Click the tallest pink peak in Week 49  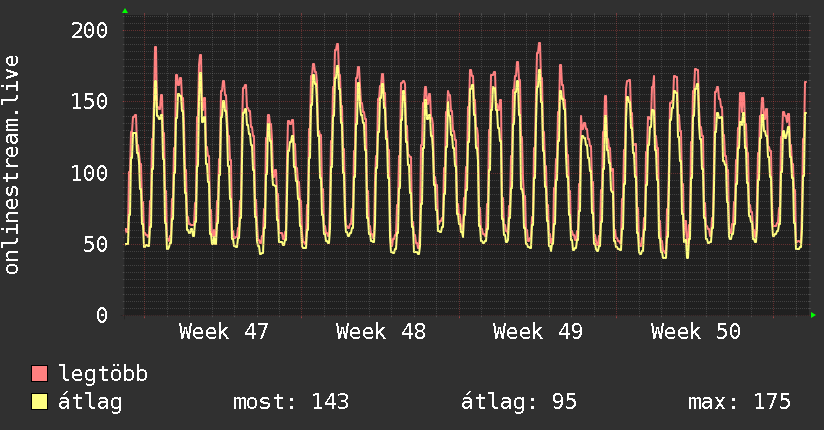pos(539,45)
